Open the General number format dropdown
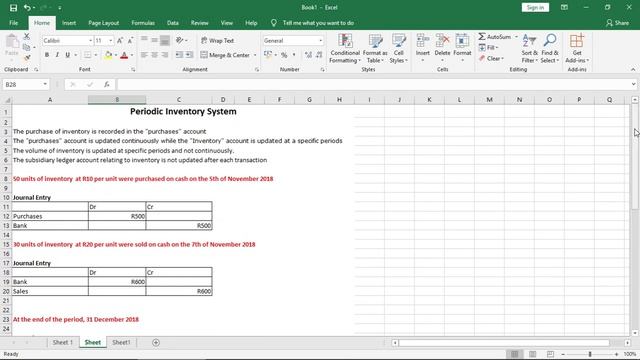640x360 pixels. coord(320,41)
